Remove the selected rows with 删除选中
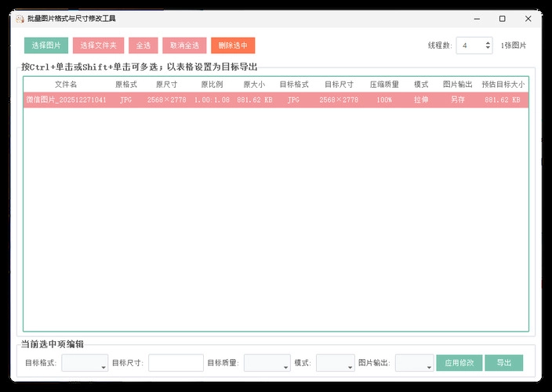Image resolution: width=552 pixels, height=392 pixels. 233,45
